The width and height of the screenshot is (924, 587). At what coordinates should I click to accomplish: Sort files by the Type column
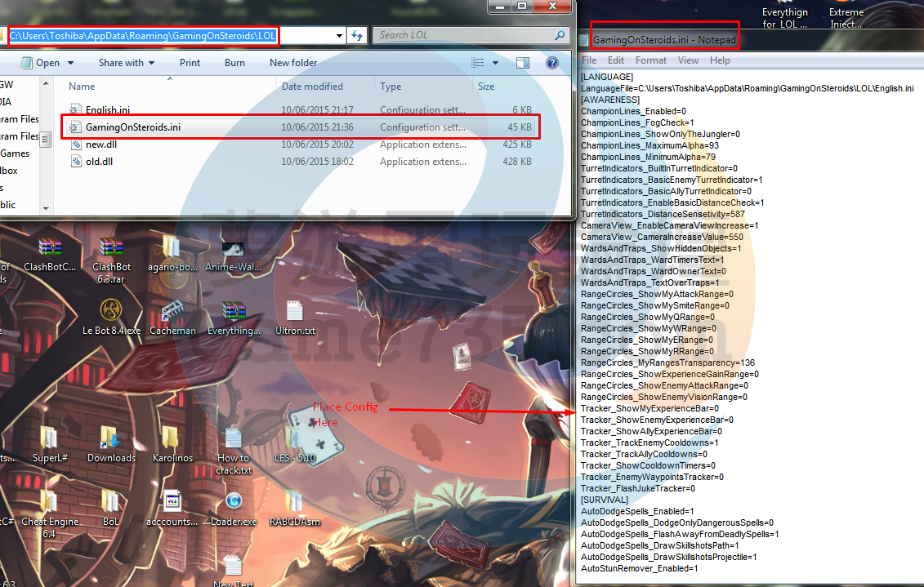pos(391,86)
